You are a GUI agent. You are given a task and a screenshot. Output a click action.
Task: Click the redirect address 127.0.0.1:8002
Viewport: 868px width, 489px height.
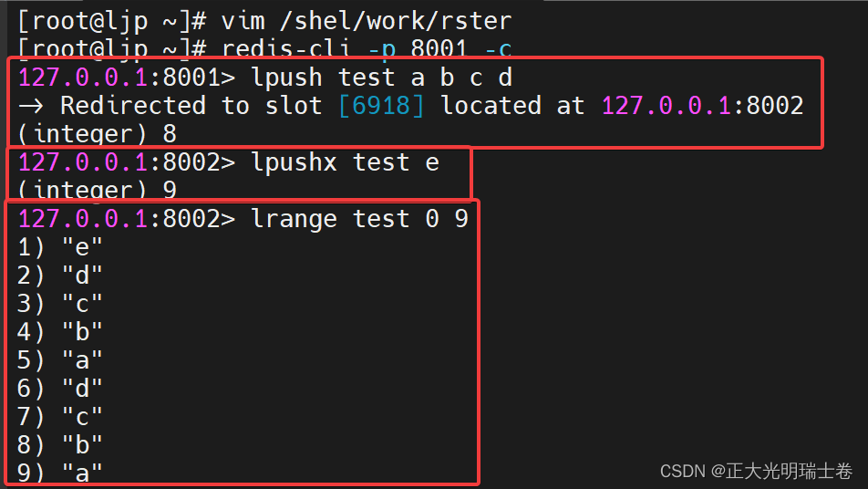coord(702,106)
